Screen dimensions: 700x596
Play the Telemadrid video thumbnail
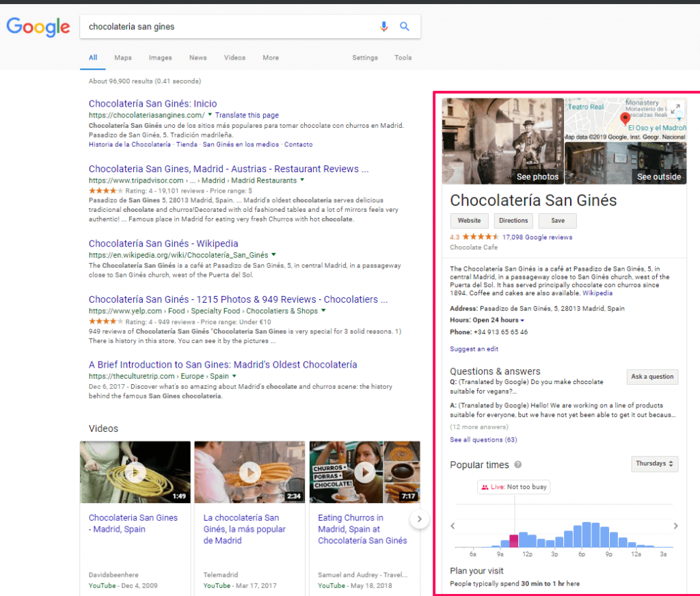(249, 472)
